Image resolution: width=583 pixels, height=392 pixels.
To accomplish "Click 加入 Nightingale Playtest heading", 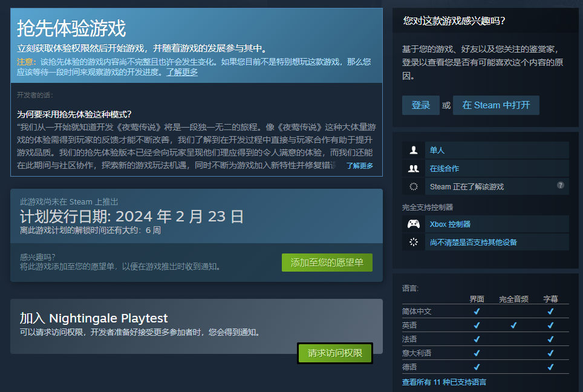I will 94,318.
